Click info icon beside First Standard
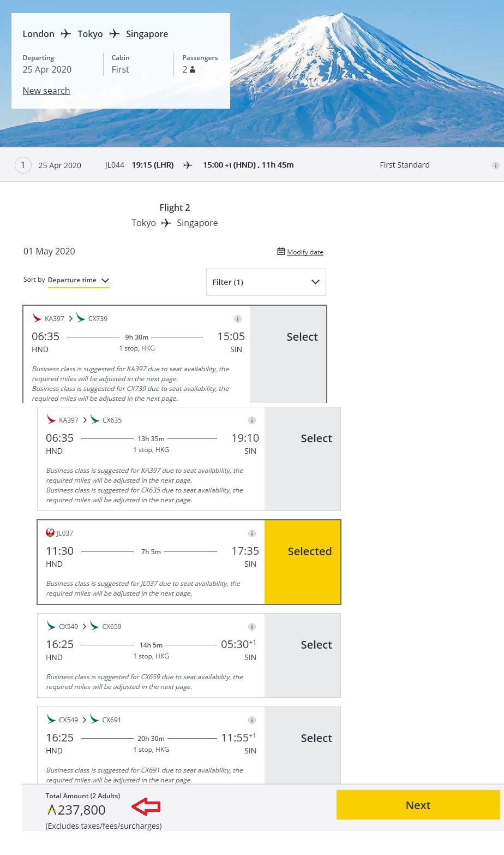This screenshot has height=855, width=504. [x=495, y=165]
